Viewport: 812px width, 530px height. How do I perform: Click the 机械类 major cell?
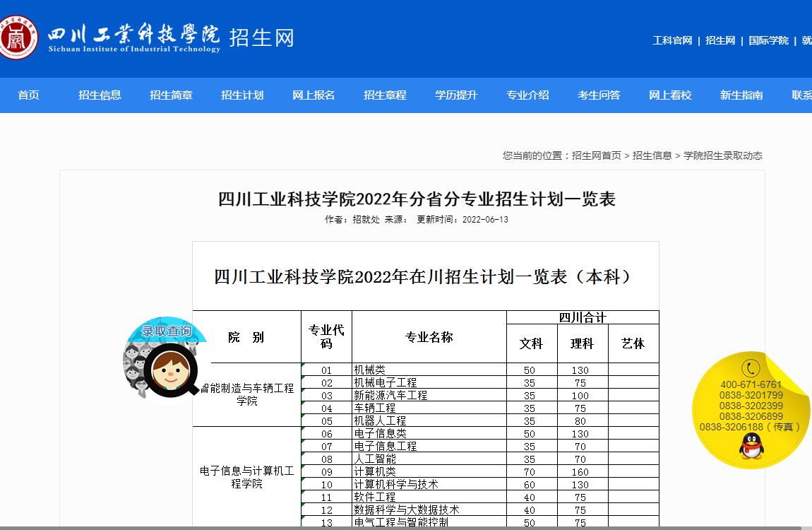429,370
